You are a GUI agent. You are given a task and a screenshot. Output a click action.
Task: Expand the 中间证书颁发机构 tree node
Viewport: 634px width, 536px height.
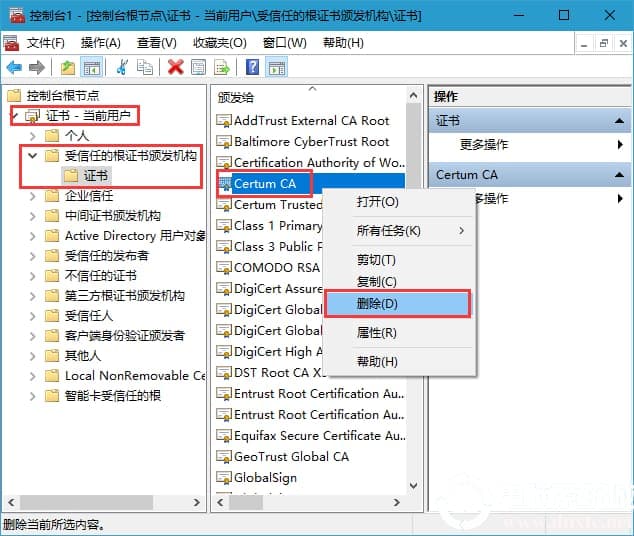tap(33, 216)
